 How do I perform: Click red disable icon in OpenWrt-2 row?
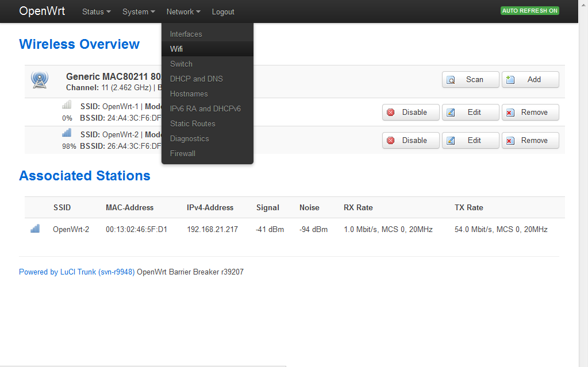point(391,141)
